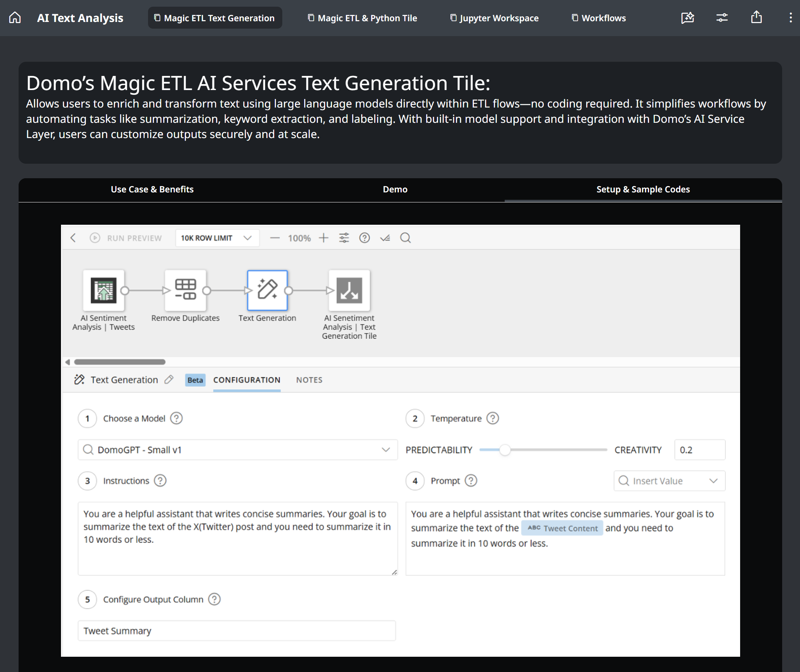Image resolution: width=800 pixels, height=672 pixels.
Task: Open Jupyter Workspace page tab
Action: click(495, 17)
